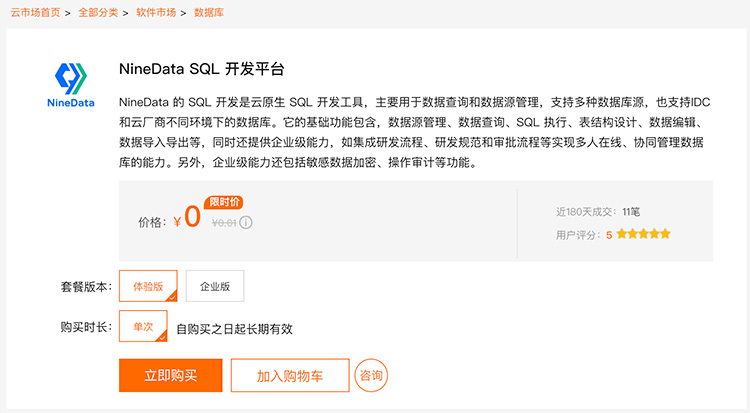This screenshot has width=750, height=413.
Task: Click 加入购物车 add to cart button
Action: 290,376
